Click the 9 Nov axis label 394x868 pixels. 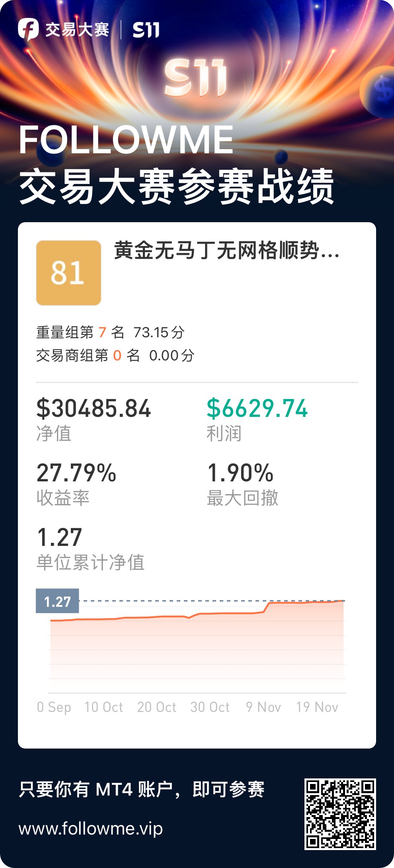(x=263, y=707)
